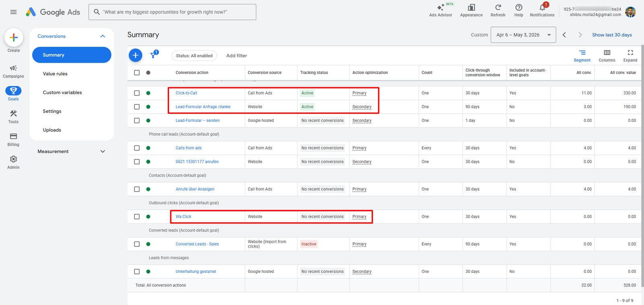
Task: Open Anrufe über Anzeigen conversion action
Action: (195, 189)
